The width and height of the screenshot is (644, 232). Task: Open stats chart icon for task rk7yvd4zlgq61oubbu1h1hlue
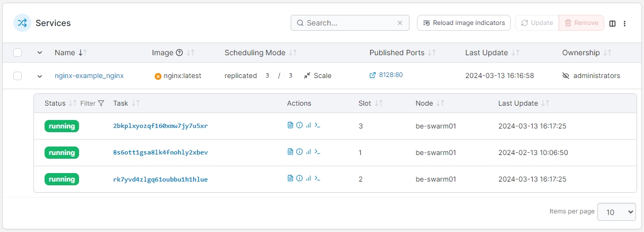pos(308,179)
